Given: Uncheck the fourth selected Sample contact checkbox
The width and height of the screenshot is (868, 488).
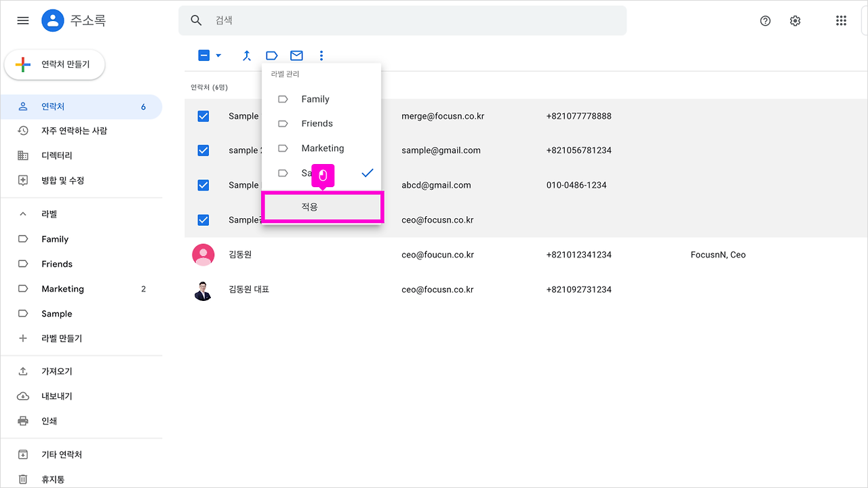Looking at the screenshot, I should click(203, 220).
